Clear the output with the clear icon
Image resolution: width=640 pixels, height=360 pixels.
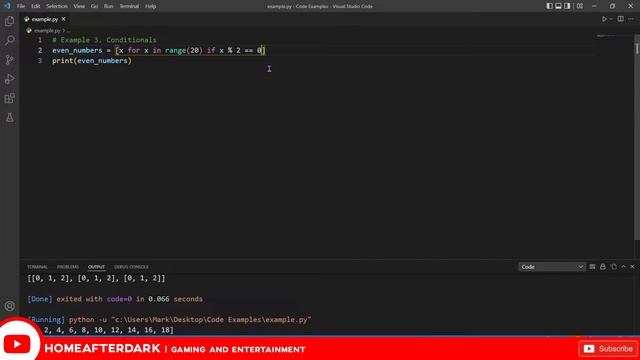[592, 267]
